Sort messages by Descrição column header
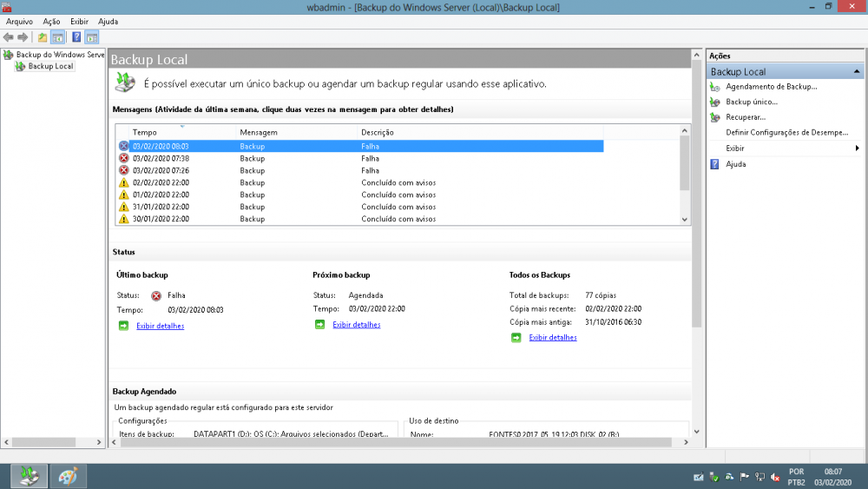868x489 pixels. tap(481, 132)
